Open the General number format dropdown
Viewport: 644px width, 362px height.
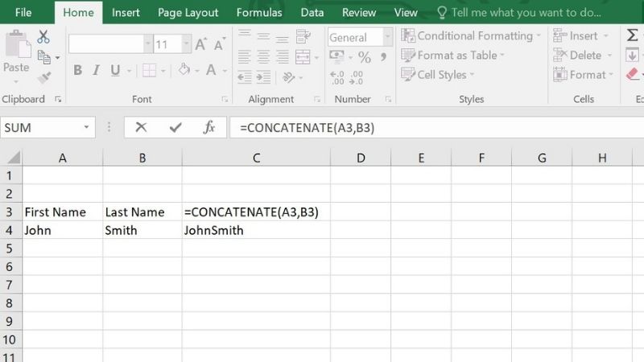pyautogui.click(x=387, y=38)
